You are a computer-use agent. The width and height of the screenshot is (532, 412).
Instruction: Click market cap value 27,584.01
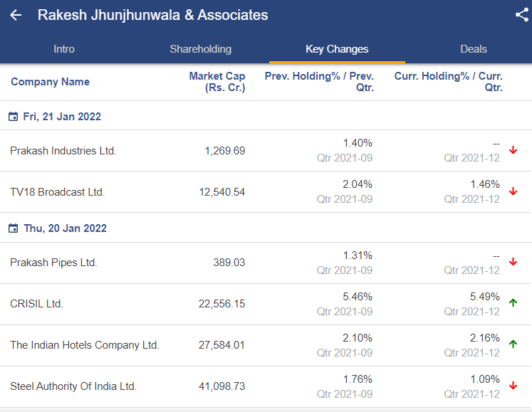[221, 345]
